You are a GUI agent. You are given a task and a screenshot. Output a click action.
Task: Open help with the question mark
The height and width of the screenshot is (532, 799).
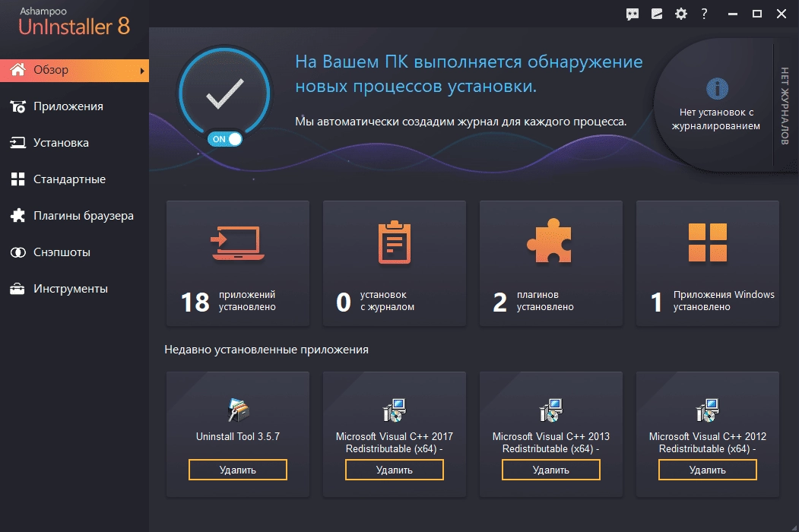pyautogui.click(x=704, y=14)
